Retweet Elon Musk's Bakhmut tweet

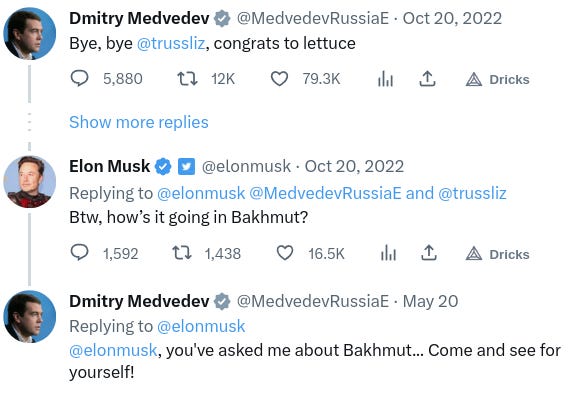[x=182, y=253]
